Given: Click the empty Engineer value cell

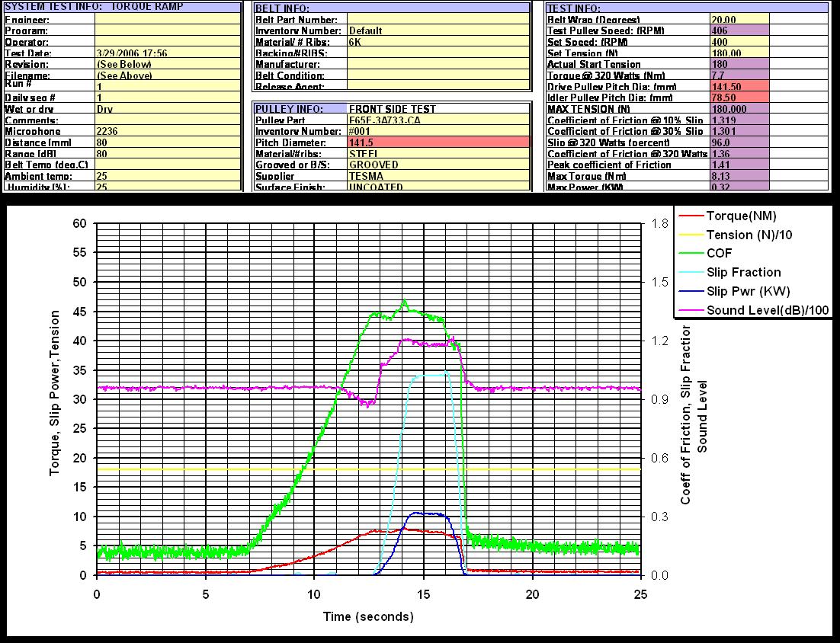Looking at the screenshot, I should click(x=168, y=20).
